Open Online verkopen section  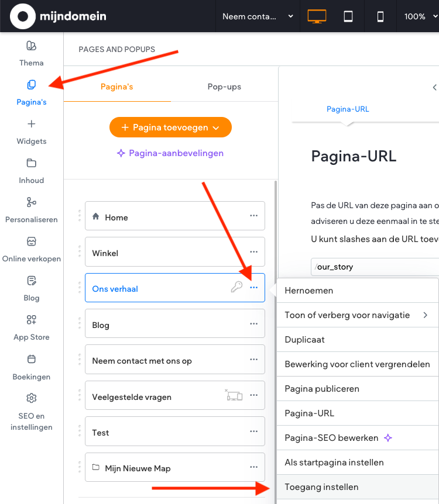click(32, 248)
